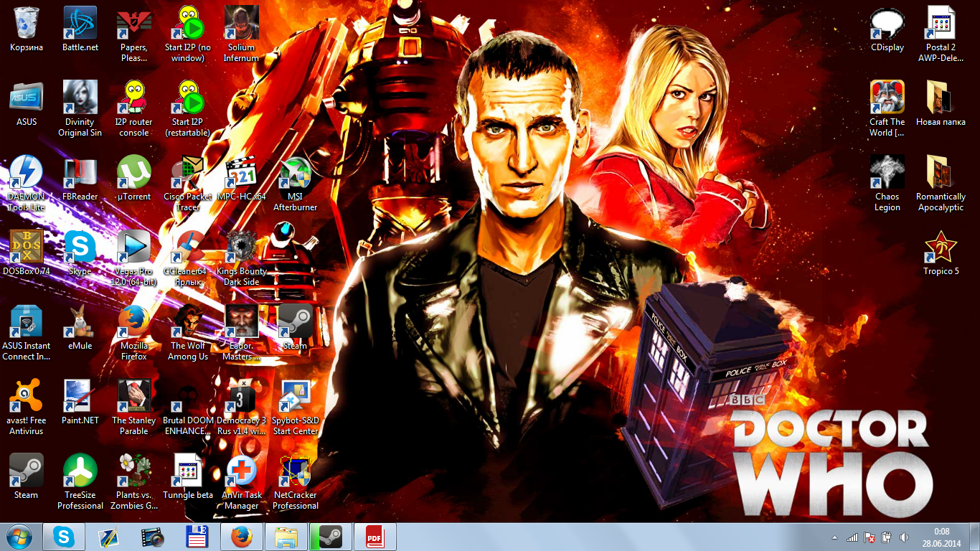Click the network signal tray icon
This screenshot has width=980, height=551.
pos(852,537)
